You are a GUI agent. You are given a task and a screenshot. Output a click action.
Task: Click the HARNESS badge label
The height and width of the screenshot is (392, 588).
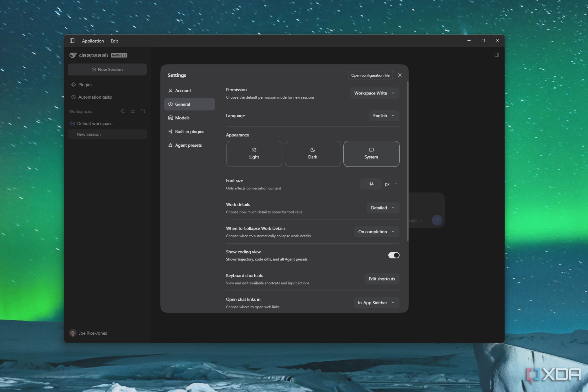click(119, 55)
